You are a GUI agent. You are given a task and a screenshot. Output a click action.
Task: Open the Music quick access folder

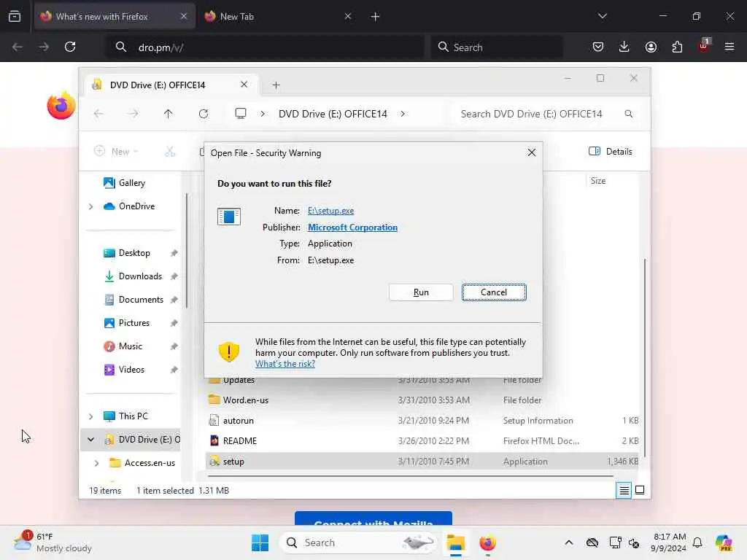coord(130,346)
